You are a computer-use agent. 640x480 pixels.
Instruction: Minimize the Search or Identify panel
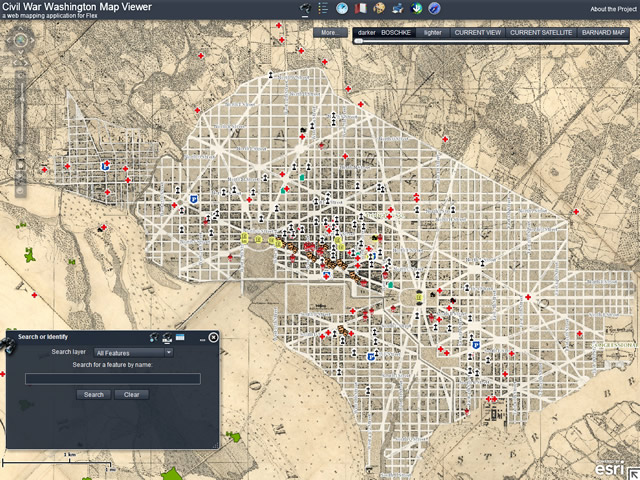201,338
